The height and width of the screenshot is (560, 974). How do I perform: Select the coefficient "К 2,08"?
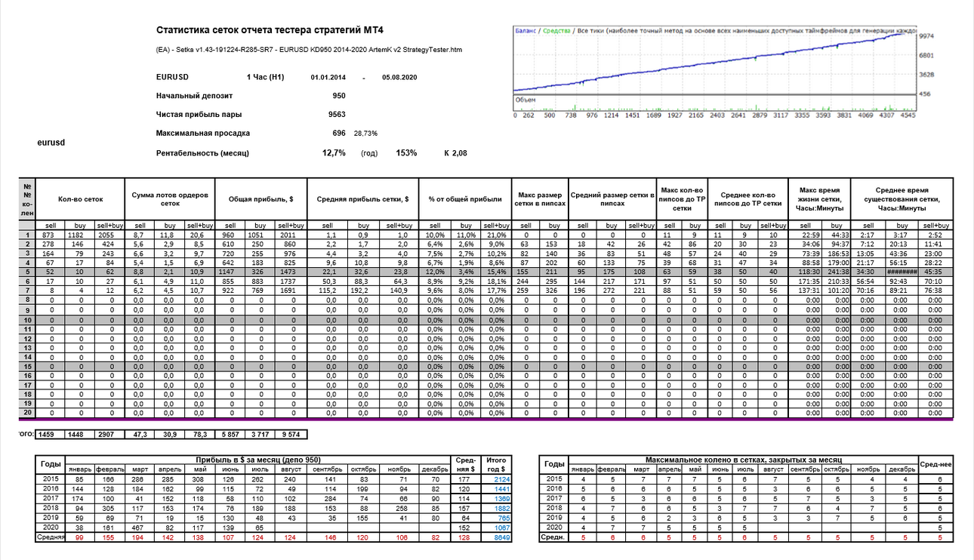[455, 152]
